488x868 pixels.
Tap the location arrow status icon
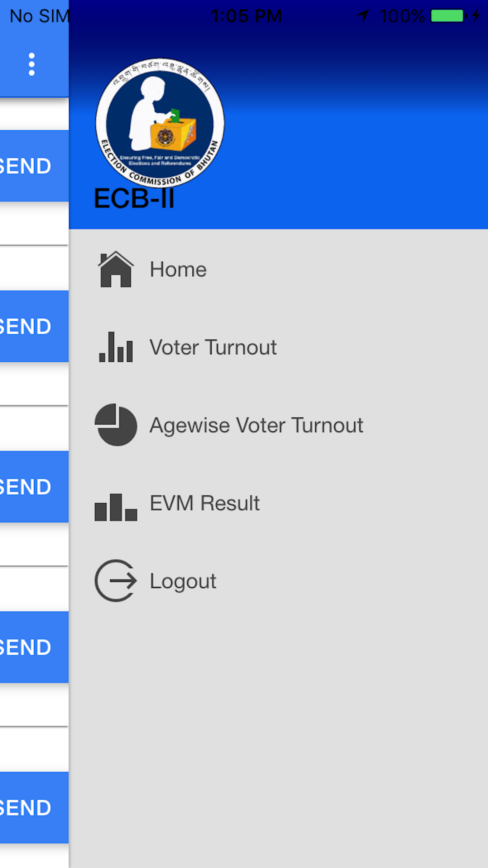coord(363,16)
